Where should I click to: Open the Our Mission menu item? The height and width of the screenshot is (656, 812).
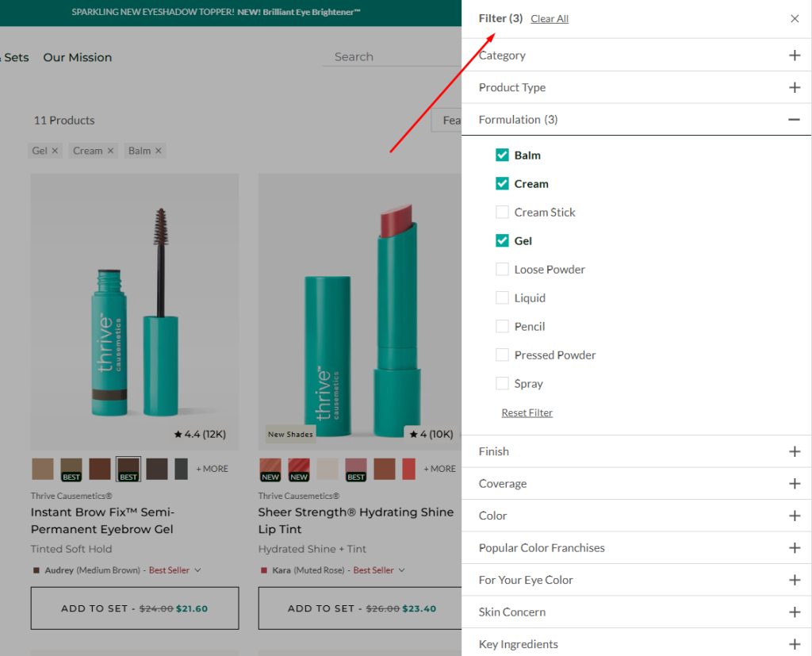coord(78,57)
